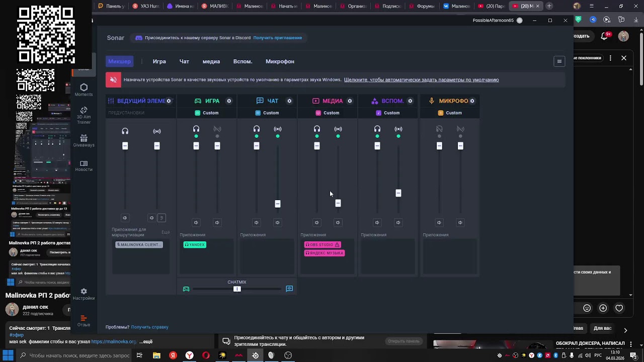The width and height of the screenshot is (644, 362).
Task: Click the Windows taskbar search field
Action: tap(74, 355)
